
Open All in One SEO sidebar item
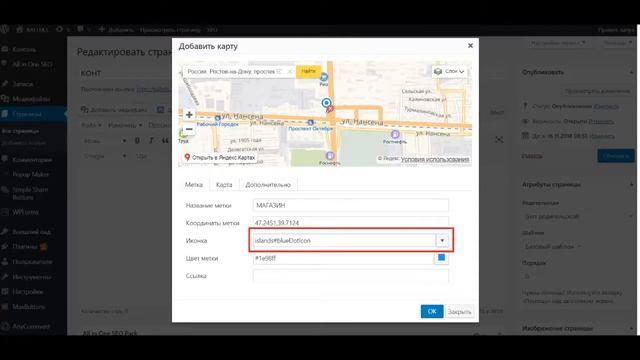(32, 64)
